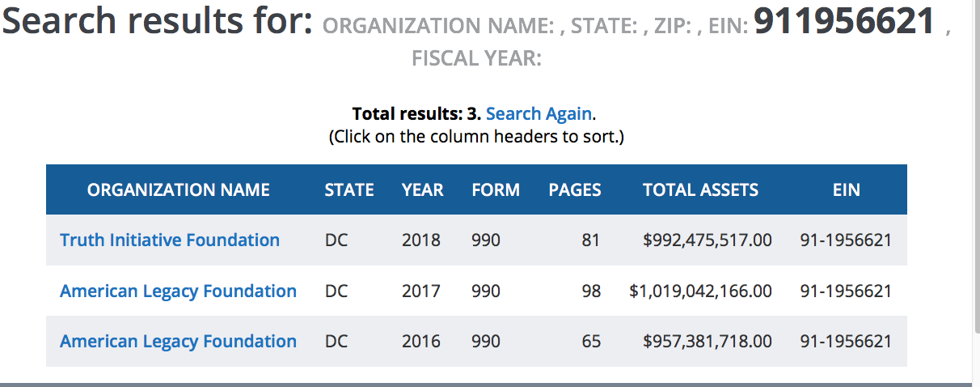This screenshot has height=387, width=980.
Task: Sort by the Organization Name column header
Action: pyautogui.click(x=179, y=190)
